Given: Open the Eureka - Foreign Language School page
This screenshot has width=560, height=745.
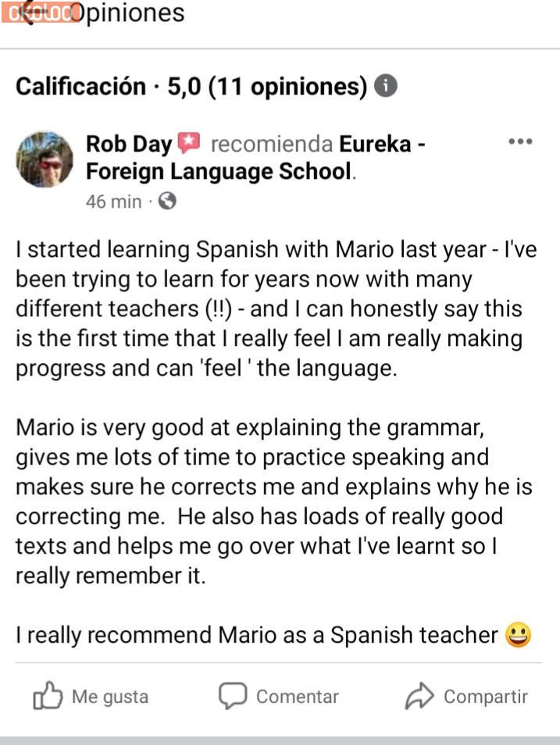Looking at the screenshot, I should (255, 159).
